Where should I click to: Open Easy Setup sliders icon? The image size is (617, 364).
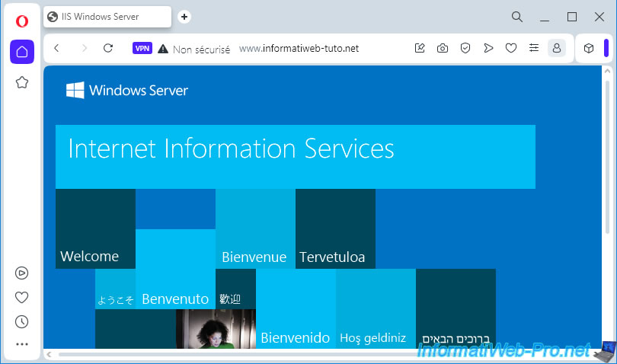point(534,48)
